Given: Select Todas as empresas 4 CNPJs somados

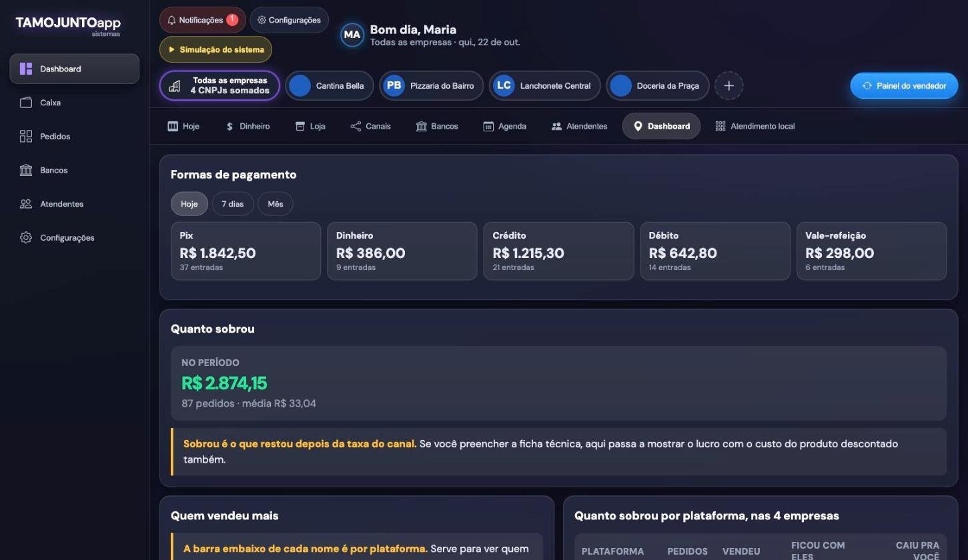Looking at the screenshot, I should (x=219, y=86).
